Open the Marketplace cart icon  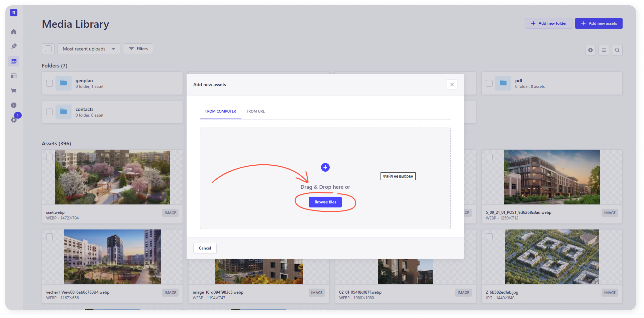tap(14, 91)
